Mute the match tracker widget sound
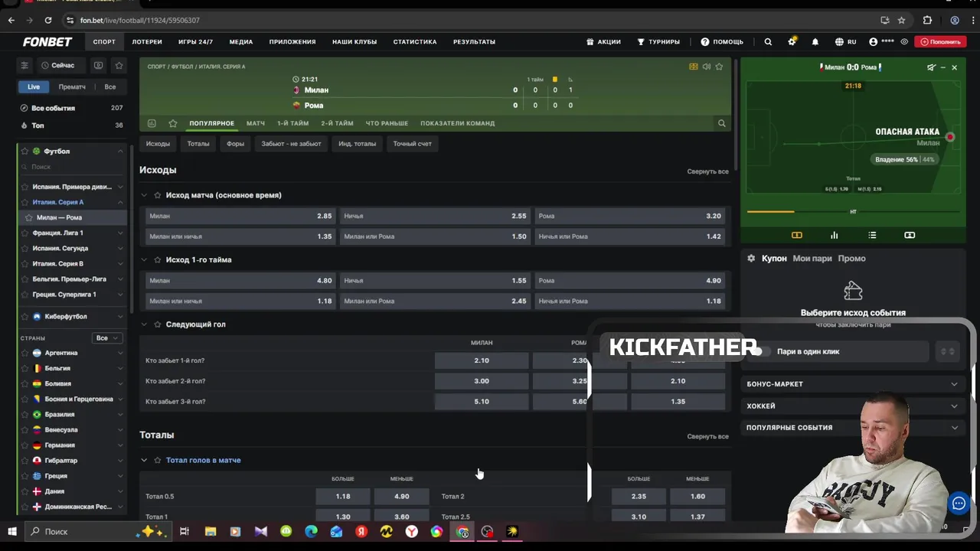Screen dimensions: 980x551 click(931, 67)
